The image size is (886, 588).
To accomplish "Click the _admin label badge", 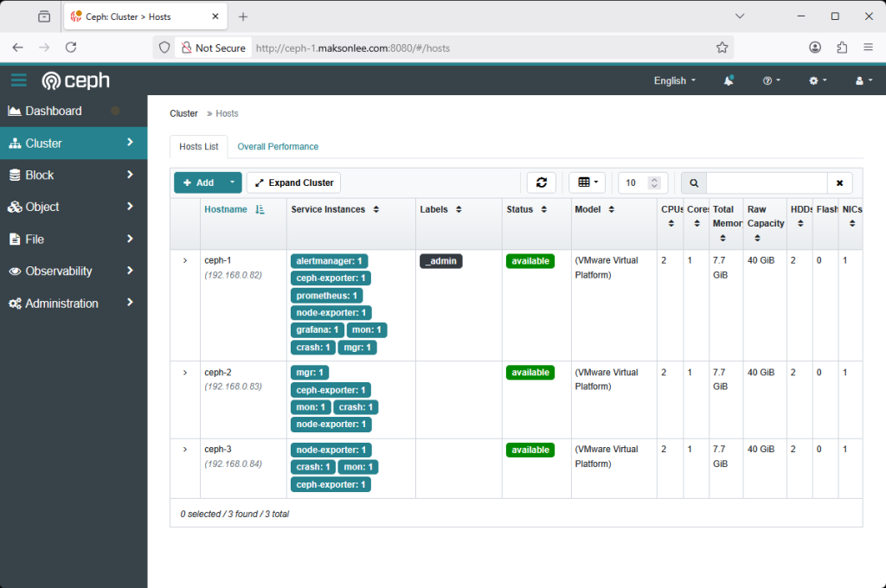I will click(x=441, y=261).
